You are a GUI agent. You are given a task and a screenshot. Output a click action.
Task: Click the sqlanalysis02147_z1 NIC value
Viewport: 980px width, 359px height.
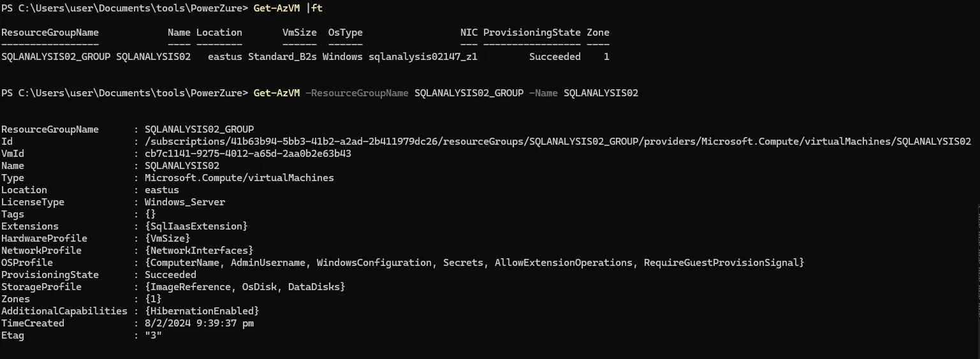click(423, 57)
